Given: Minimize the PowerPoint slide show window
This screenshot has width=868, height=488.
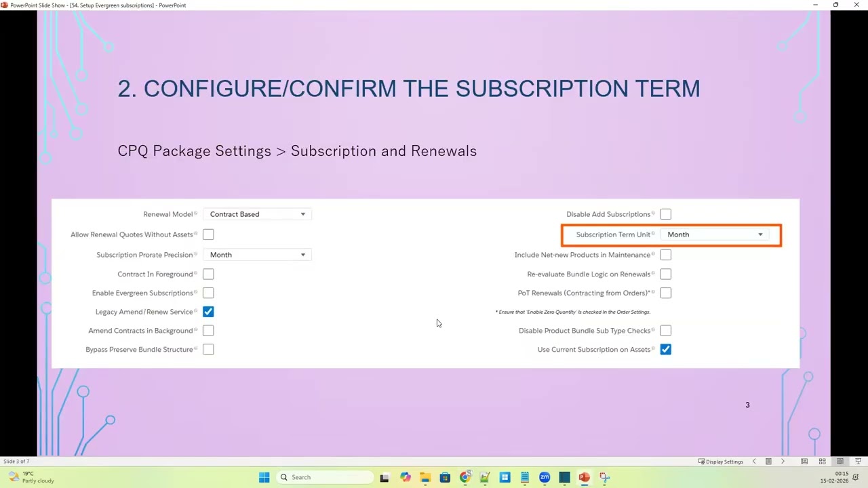Looking at the screenshot, I should pyautogui.click(x=815, y=5).
